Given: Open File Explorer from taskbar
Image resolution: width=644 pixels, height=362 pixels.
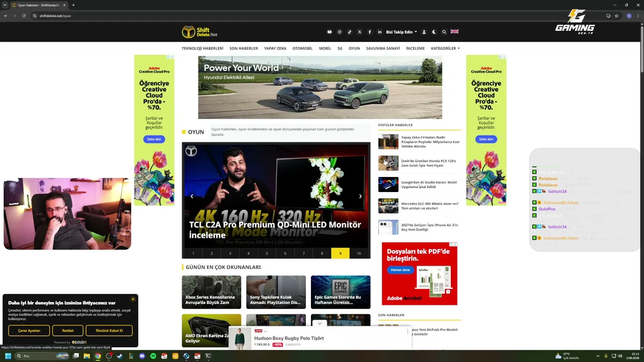Looking at the screenshot, I should pyautogui.click(x=87, y=356).
